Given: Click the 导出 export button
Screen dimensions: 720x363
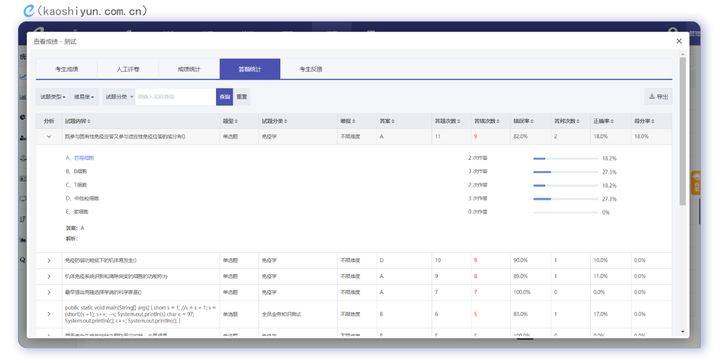Looking at the screenshot, I should coord(658,97).
